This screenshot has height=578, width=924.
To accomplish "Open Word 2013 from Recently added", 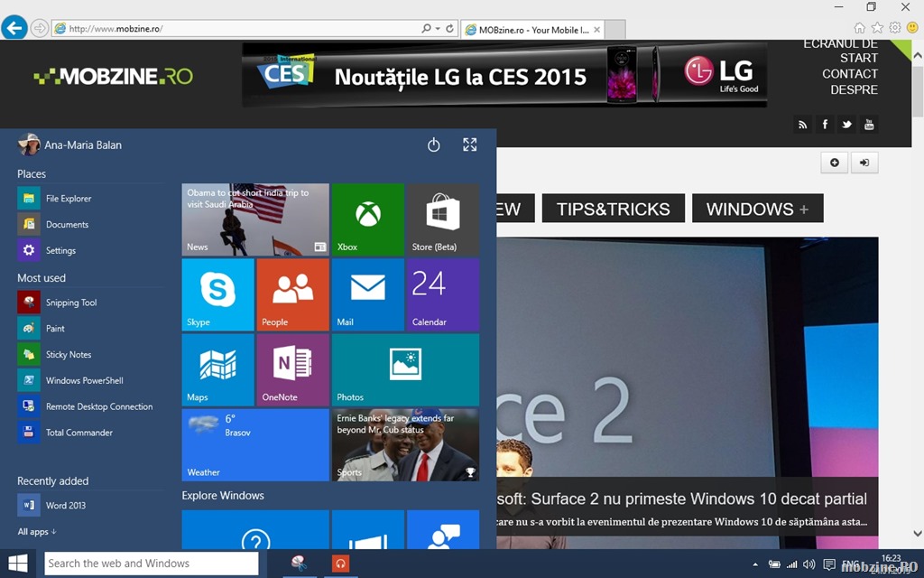I will pyautogui.click(x=90, y=506).
